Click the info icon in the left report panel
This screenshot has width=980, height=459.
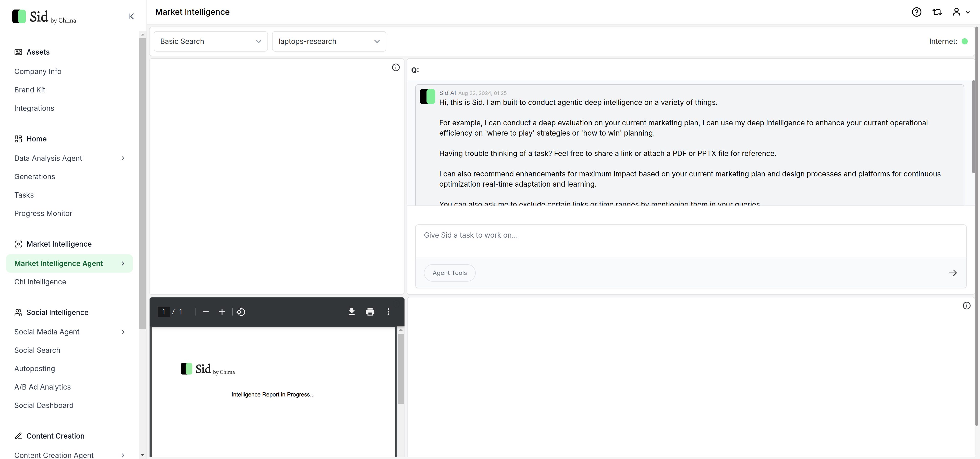tap(396, 67)
